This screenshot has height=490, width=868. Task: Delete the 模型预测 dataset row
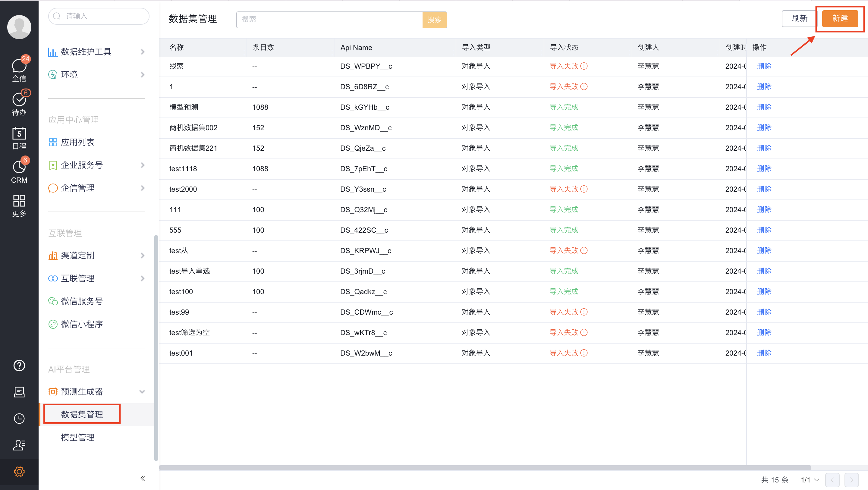764,107
